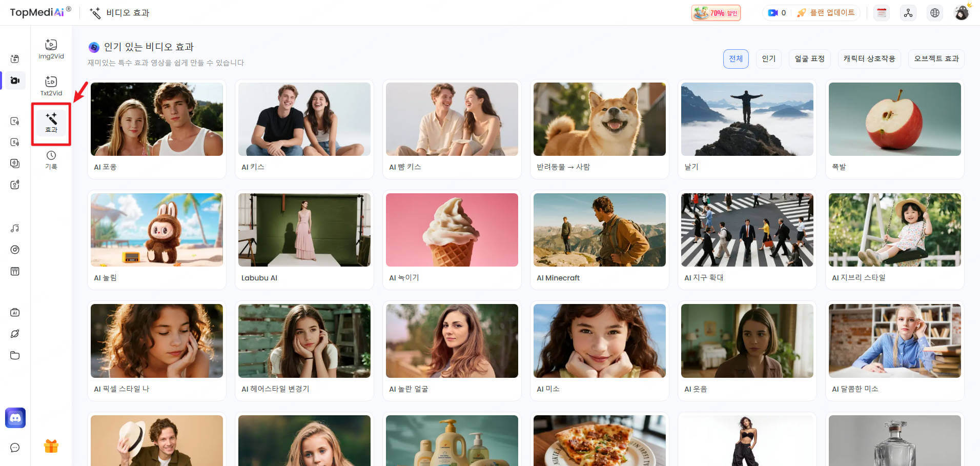Screen dimensions: 980x466
Task: Open the disc record rail icon
Action: point(15,250)
